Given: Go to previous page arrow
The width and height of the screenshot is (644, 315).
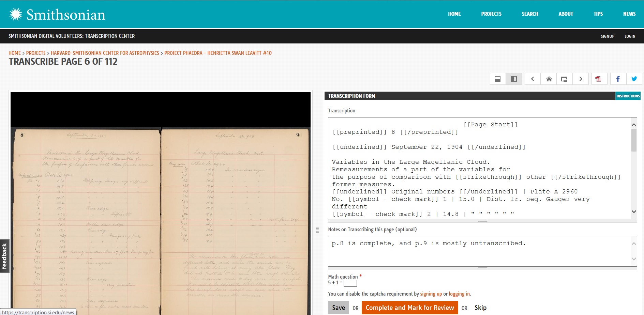Looking at the screenshot, I should coord(533,79).
